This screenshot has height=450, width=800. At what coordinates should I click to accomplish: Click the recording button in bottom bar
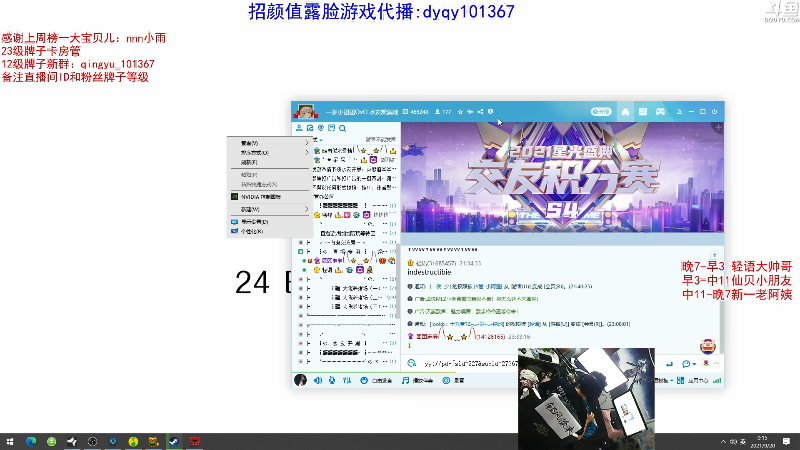453,381
